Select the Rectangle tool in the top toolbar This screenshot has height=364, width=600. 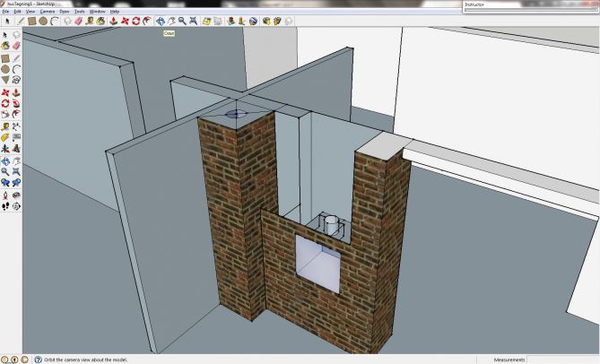click(x=31, y=21)
